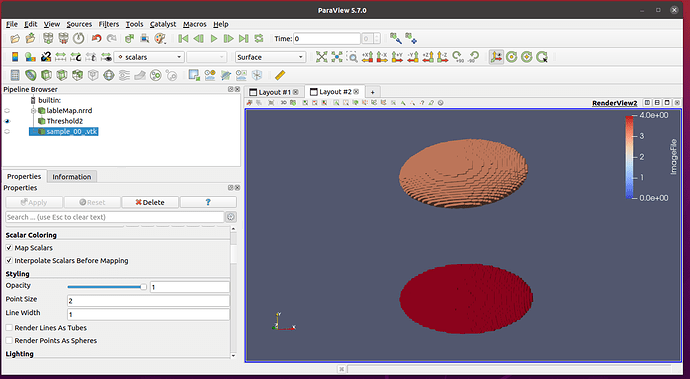Rescale colors to data range
Viewport: 690px width, 379px height.
click(60, 57)
